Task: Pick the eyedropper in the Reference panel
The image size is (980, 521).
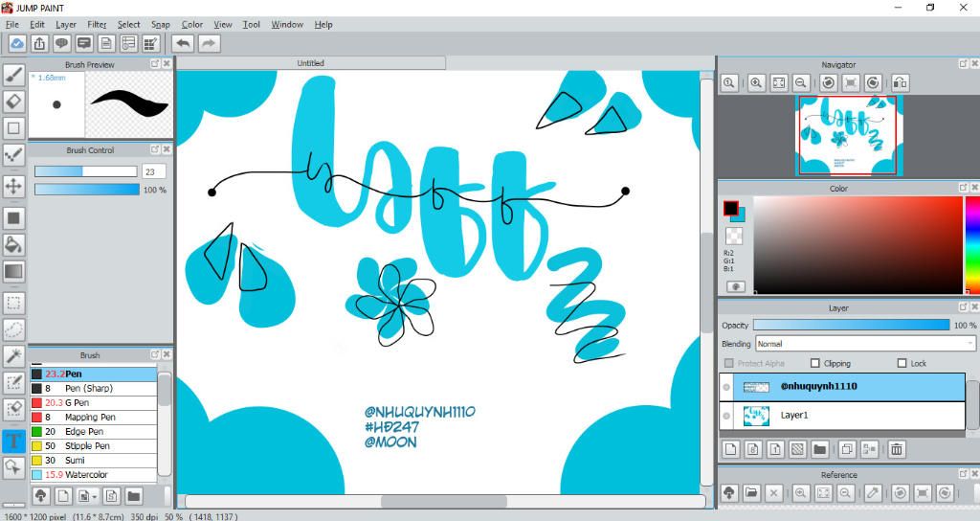Action: click(873, 493)
